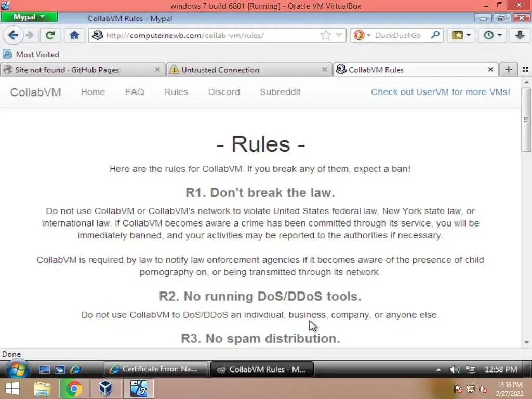This screenshot has height=399, width=532.
Task: Click VirtualBox window icon in title bar
Action: point(5,5)
